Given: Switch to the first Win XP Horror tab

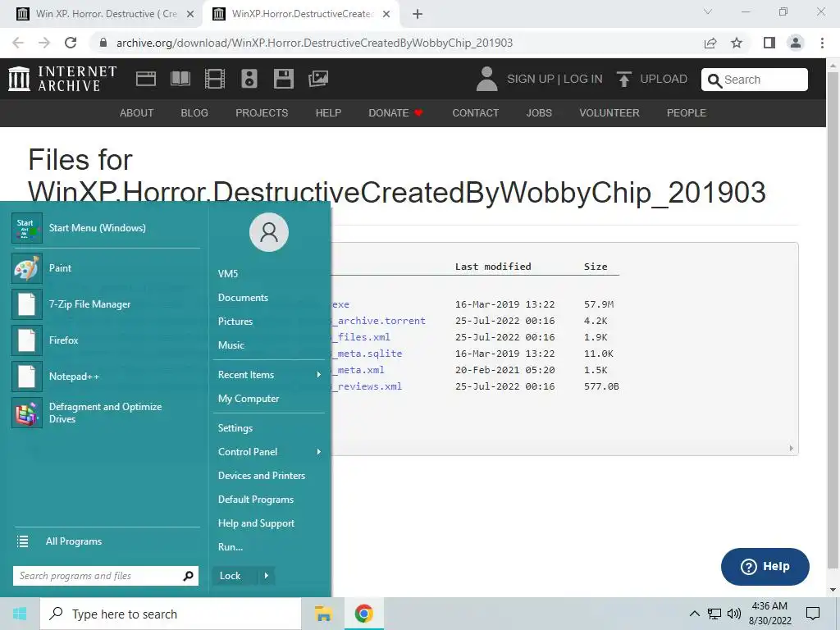Looking at the screenshot, I should pyautogui.click(x=106, y=14).
